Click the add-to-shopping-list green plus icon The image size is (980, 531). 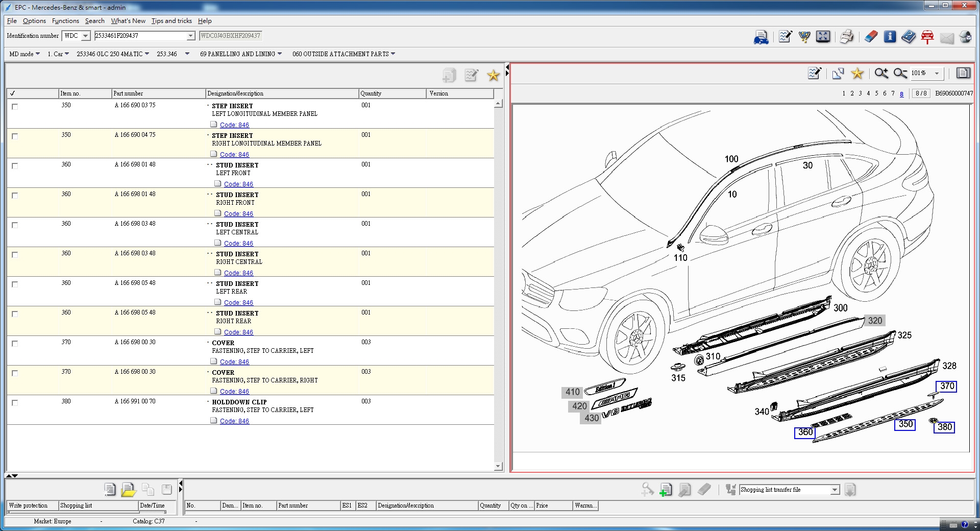(x=666, y=490)
